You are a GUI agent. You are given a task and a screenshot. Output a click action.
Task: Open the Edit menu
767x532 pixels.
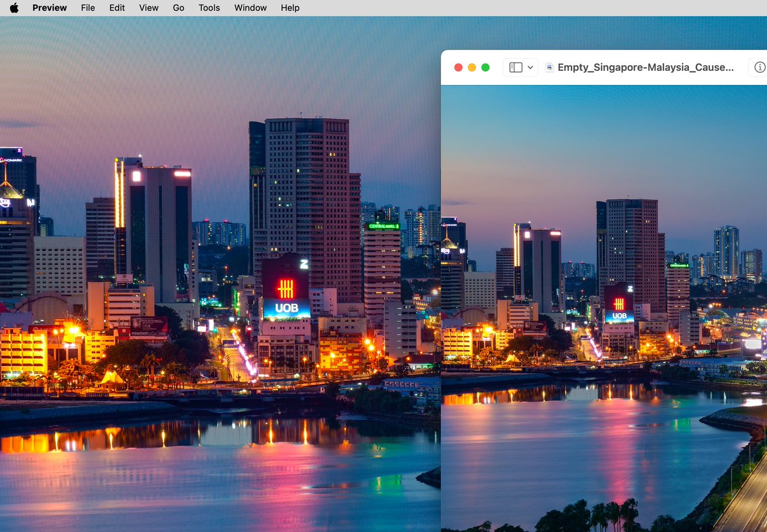point(117,8)
